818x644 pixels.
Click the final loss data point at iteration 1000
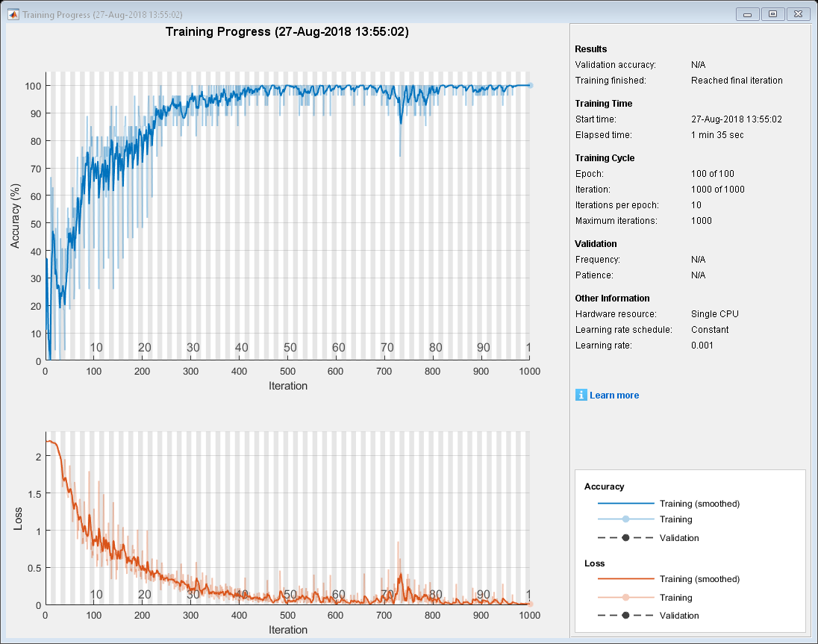[529, 604]
